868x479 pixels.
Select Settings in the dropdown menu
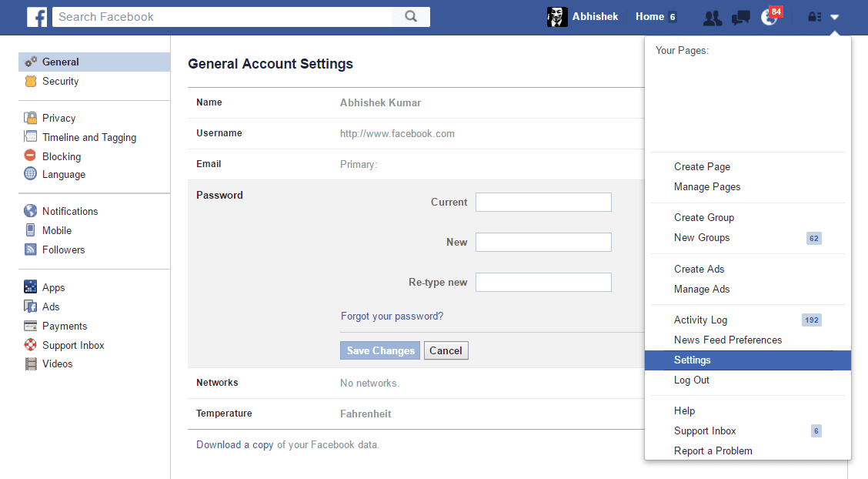693,360
